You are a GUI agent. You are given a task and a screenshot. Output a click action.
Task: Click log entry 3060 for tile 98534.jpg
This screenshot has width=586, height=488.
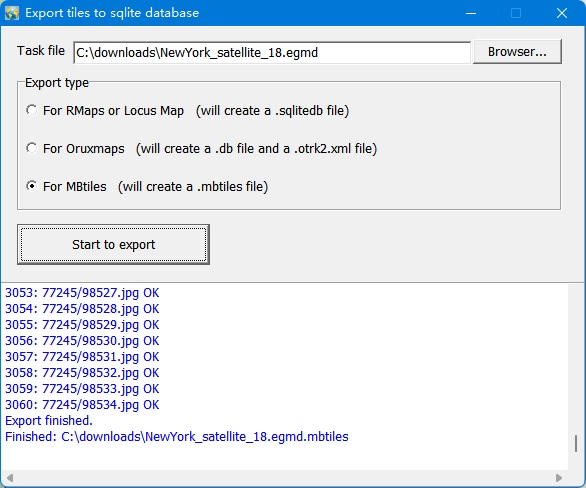(x=82, y=405)
